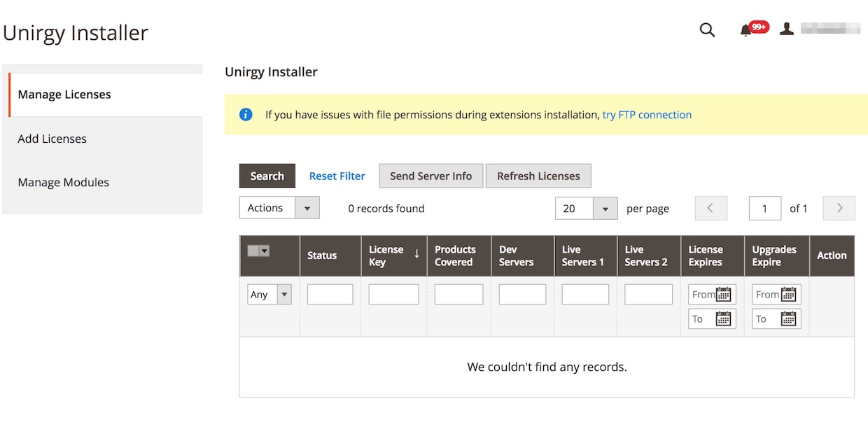Click the blue info icon in notice
Image resolution: width=868 pixels, height=434 pixels.
(246, 114)
